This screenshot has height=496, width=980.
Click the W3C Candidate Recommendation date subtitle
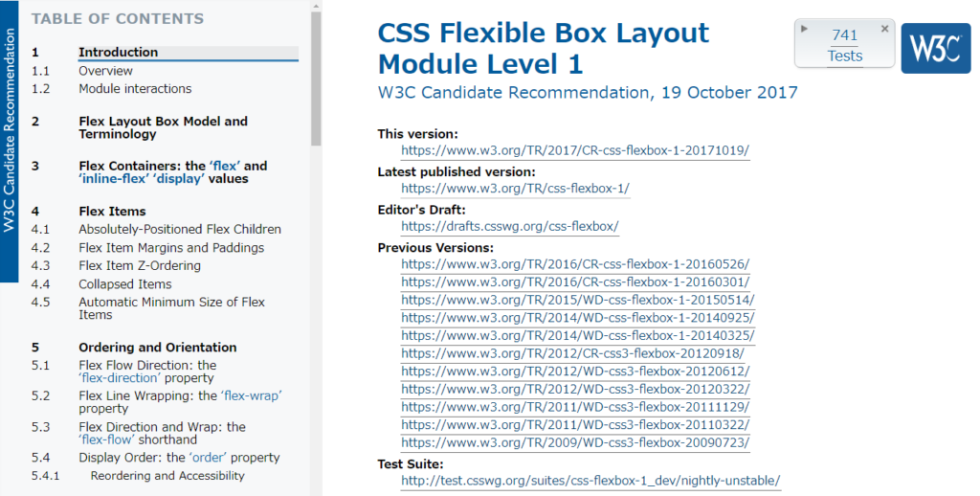[x=588, y=93]
